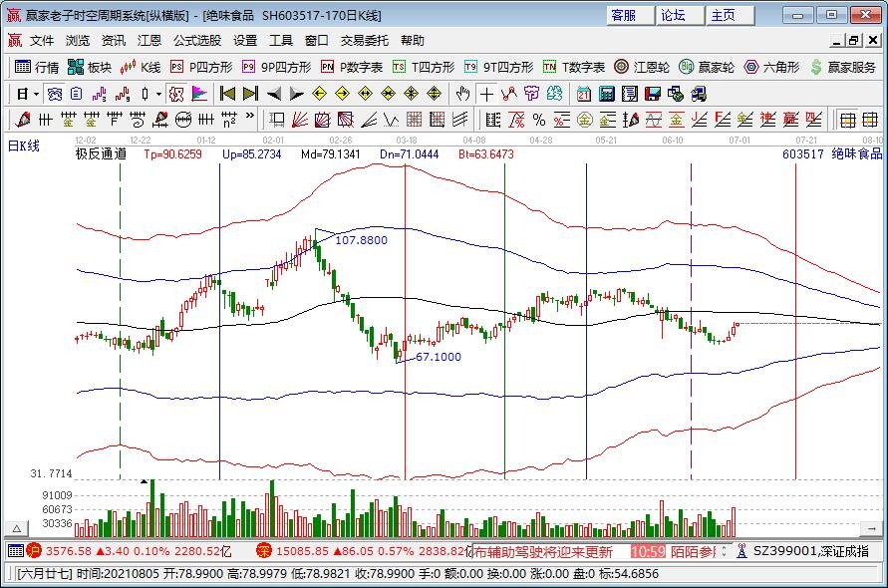This screenshot has height=588, width=888.
Task: Expand panel with bottom-left triangle button
Action: point(17,529)
